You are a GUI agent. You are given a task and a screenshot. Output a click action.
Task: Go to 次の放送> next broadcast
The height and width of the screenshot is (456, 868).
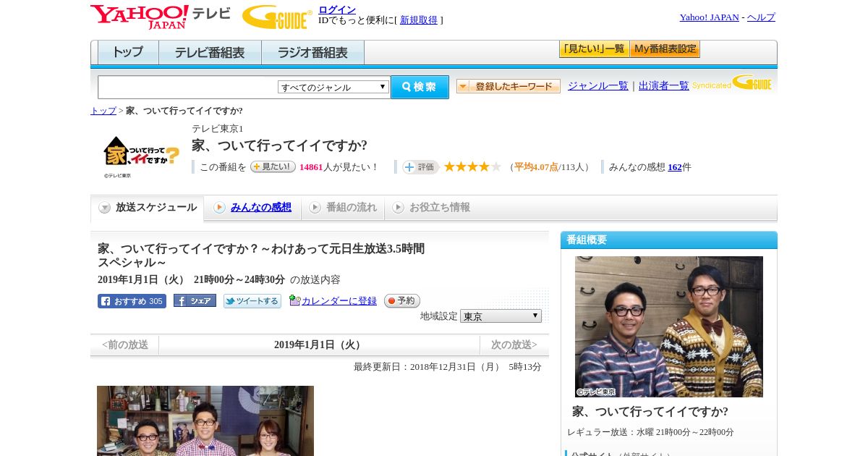(514, 345)
